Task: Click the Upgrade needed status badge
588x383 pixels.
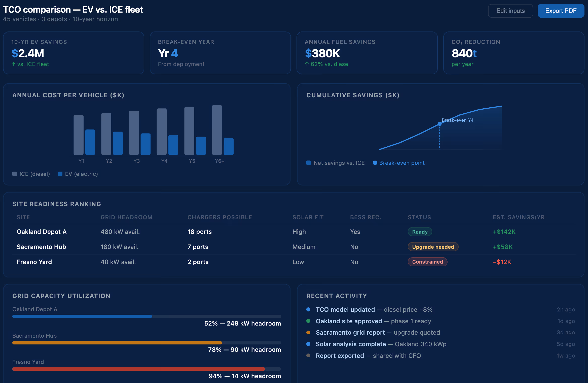Action: click(433, 247)
